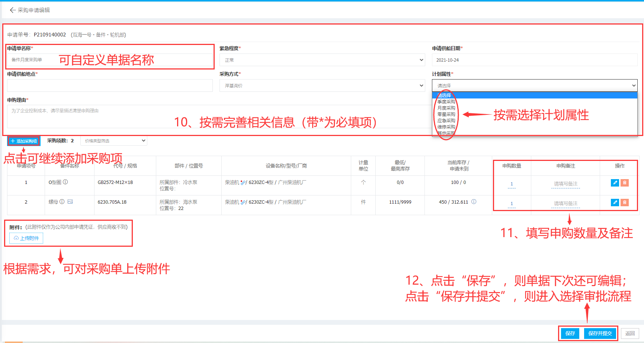Select 季度采购 from the plan list

pos(535,102)
